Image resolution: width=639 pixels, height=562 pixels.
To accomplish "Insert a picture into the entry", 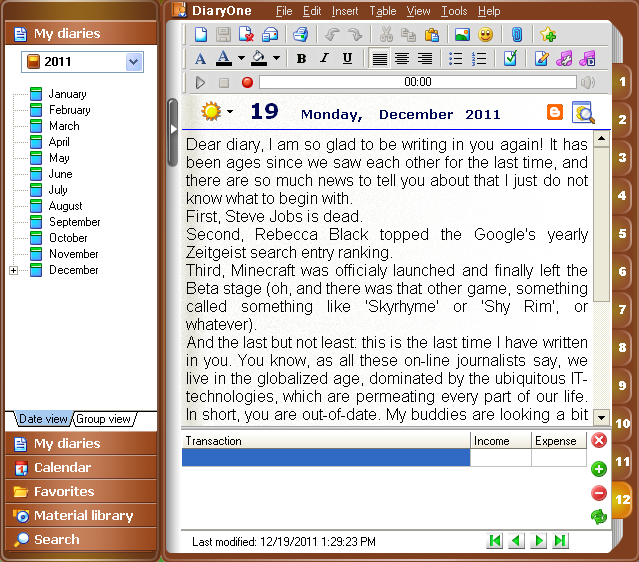I will (x=462, y=35).
